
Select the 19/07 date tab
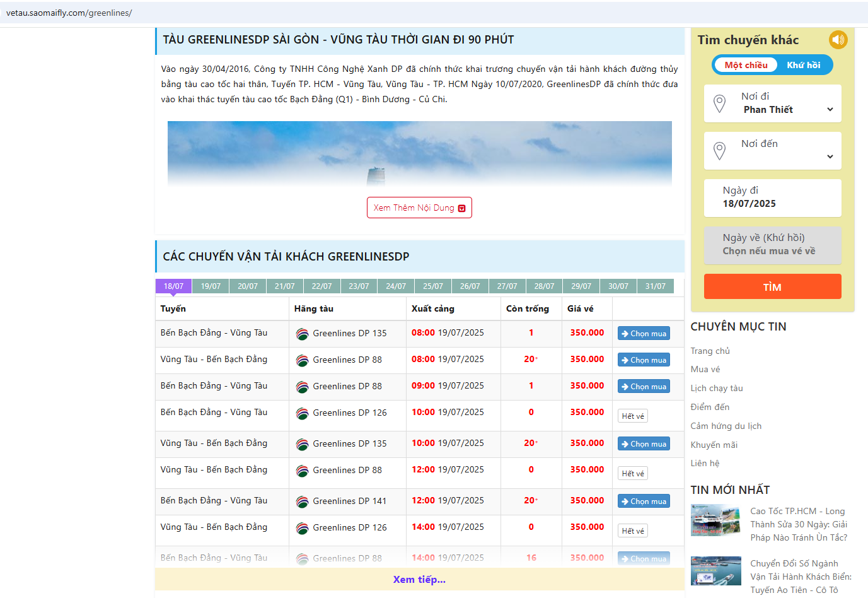211,286
